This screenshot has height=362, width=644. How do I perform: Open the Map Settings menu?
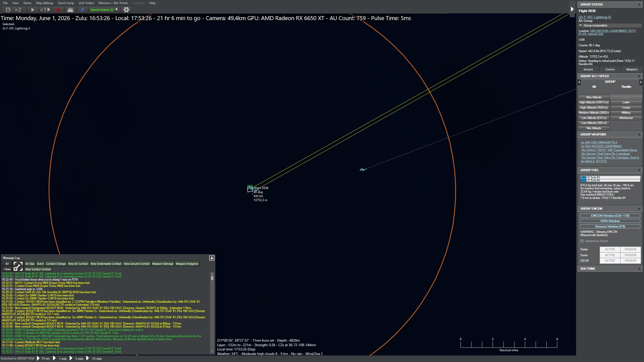pos(45,3)
